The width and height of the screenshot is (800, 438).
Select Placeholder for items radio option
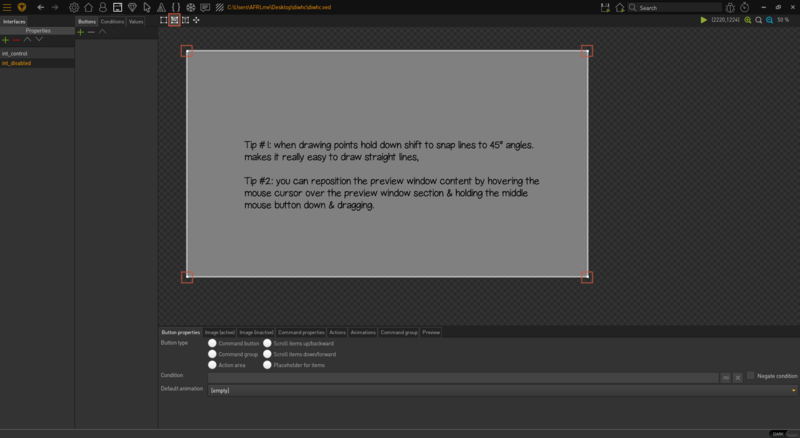267,365
